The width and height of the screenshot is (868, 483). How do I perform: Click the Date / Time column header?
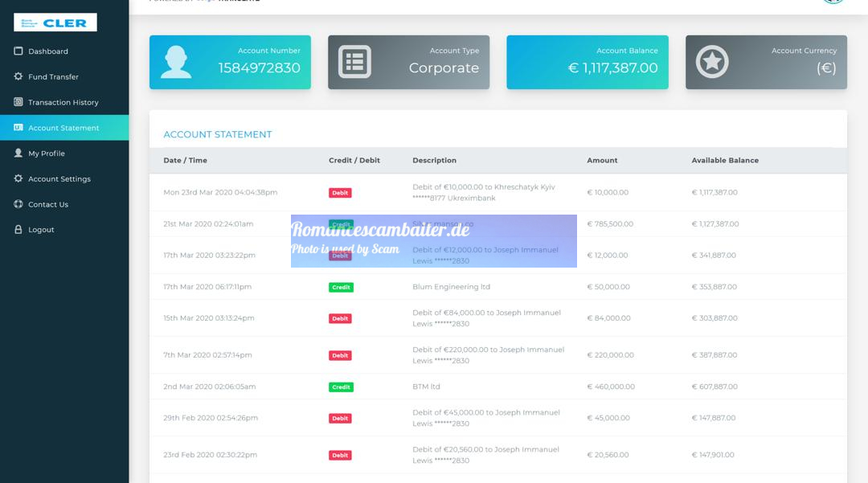point(185,160)
